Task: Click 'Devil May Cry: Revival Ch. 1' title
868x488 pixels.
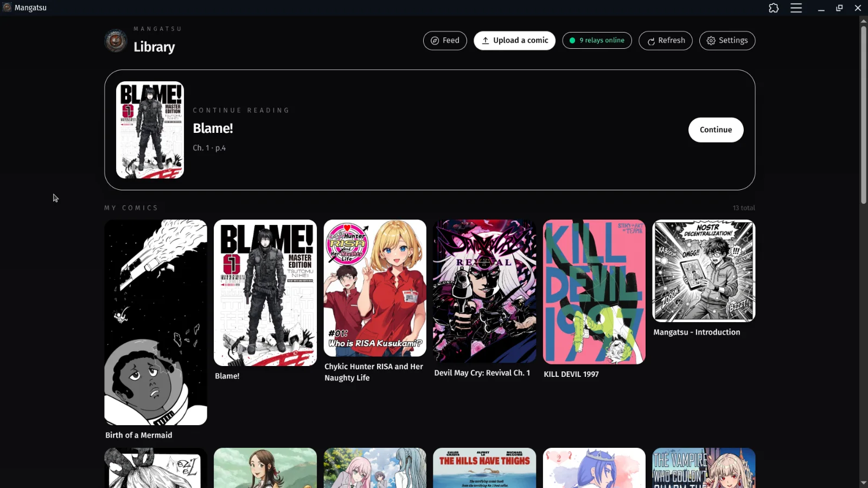Action: (482, 373)
